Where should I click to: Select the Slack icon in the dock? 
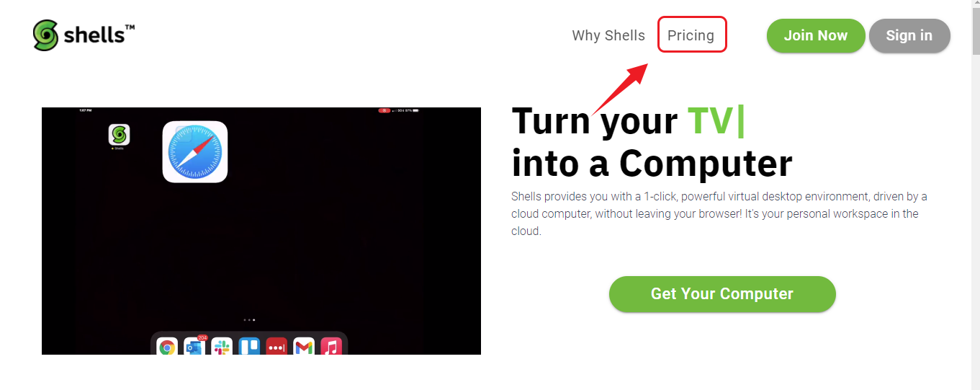(x=222, y=347)
